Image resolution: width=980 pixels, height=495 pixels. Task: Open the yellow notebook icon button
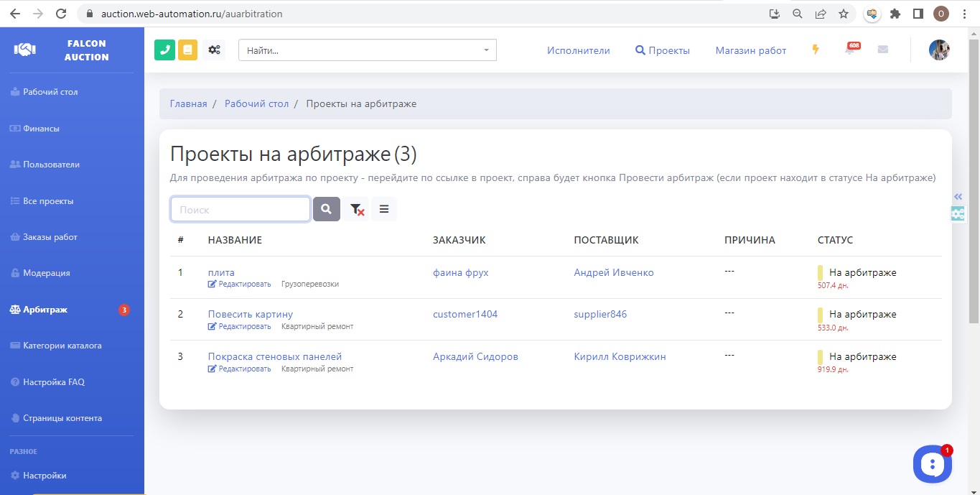point(187,50)
